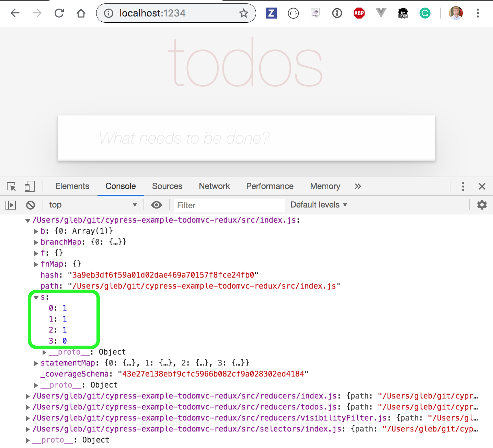Expand the fnMap: {} entry
The height and width of the screenshot is (448, 493).
pos(36,264)
